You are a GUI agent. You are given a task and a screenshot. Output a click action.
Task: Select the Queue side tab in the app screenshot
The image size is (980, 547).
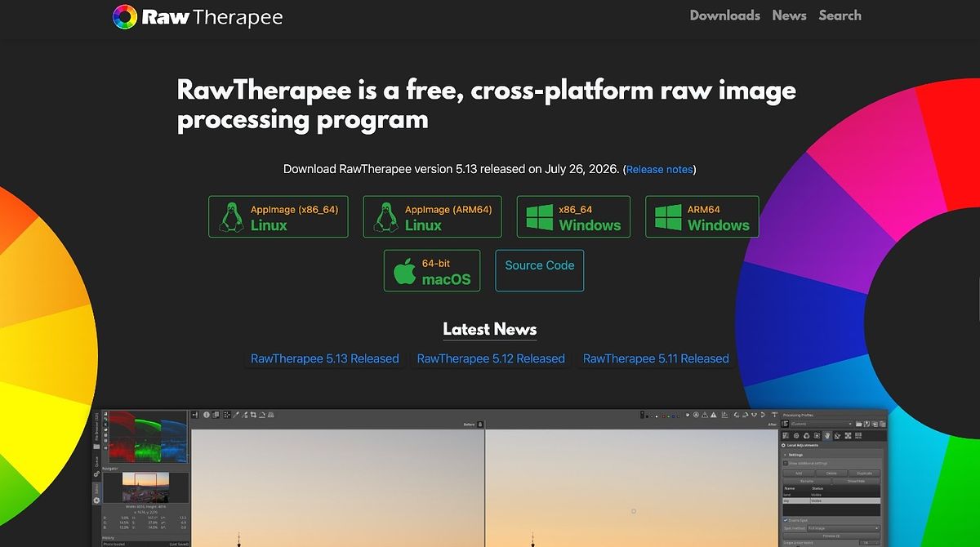tap(96, 467)
